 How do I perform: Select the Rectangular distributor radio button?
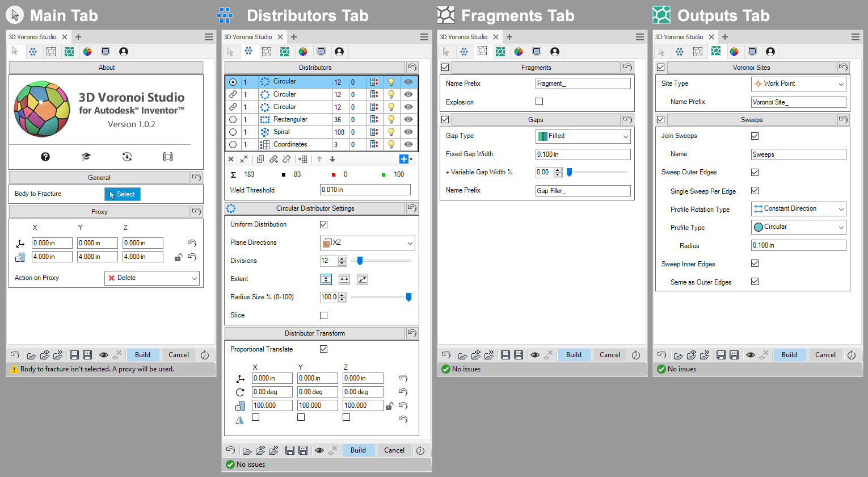tap(233, 119)
